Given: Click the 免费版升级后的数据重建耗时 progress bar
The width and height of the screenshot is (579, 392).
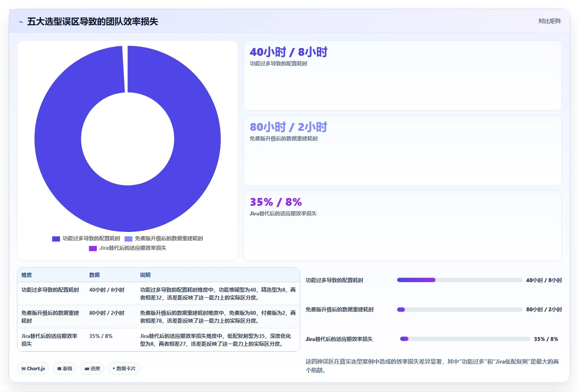Looking at the screenshot, I should pyautogui.click(x=460, y=310).
